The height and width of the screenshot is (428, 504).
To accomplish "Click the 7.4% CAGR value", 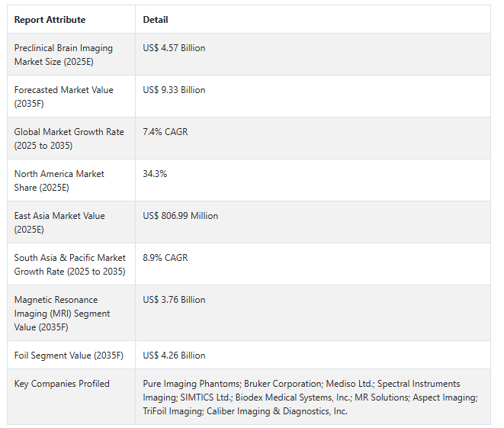I will coord(165,132).
